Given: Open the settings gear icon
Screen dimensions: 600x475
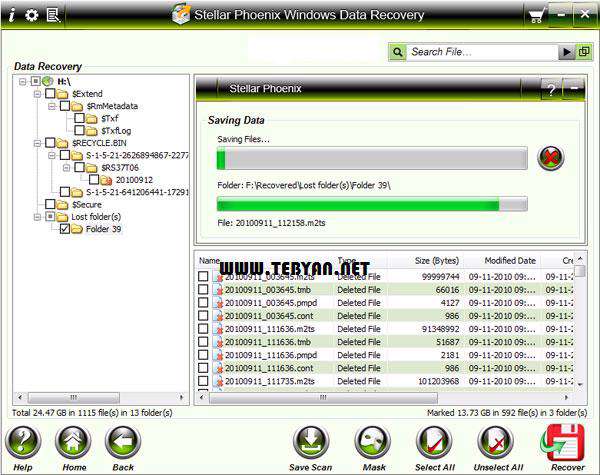Looking at the screenshot, I should 31,15.
